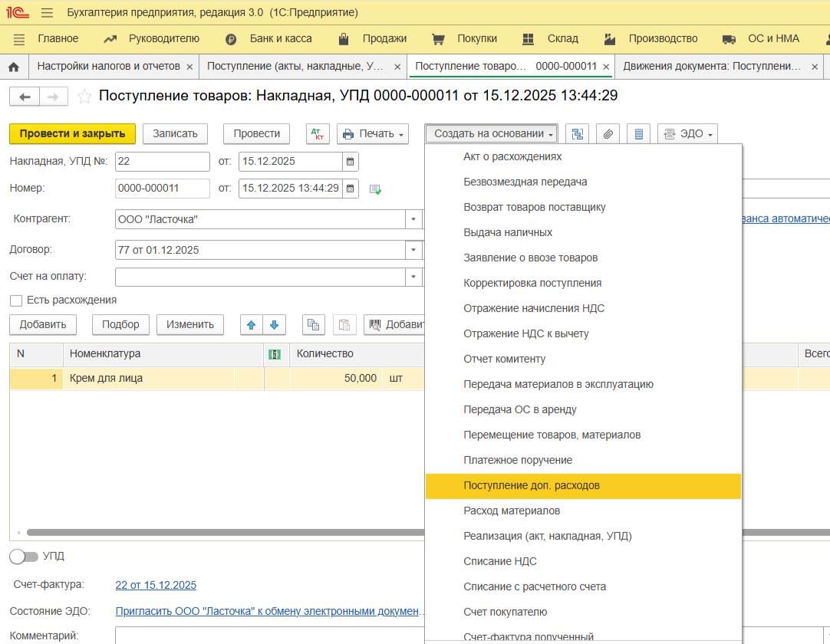The image size is (830, 644).
Task: Move row up with blue arrow
Action: click(x=251, y=324)
